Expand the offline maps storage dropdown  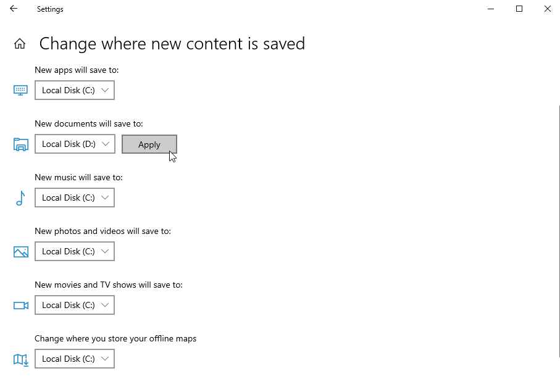tap(75, 359)
